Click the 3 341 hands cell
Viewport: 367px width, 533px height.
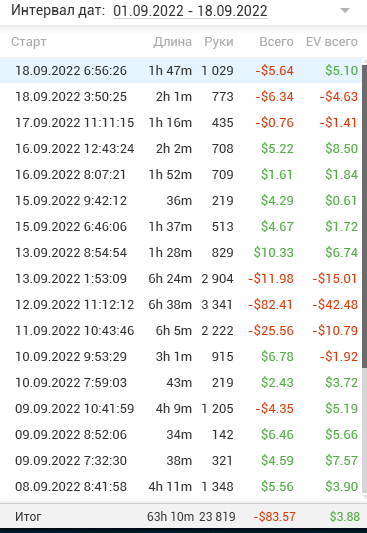(217, 305)
